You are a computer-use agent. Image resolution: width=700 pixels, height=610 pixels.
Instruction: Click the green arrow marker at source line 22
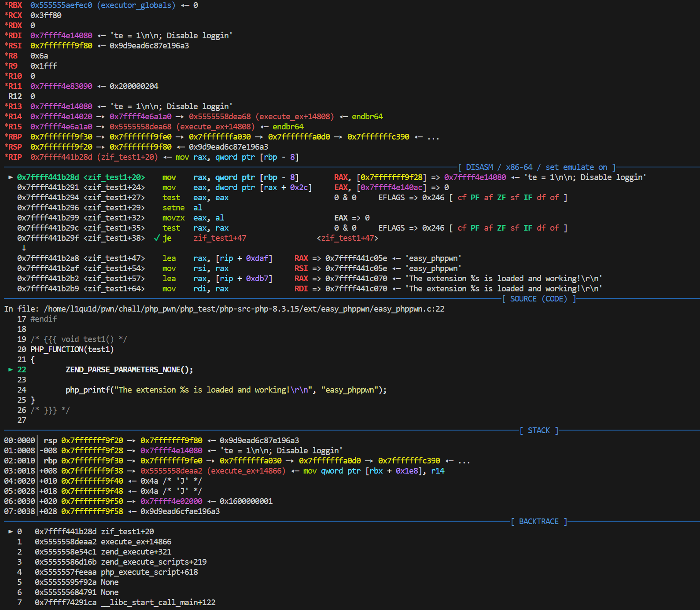[x=11, y=370]
